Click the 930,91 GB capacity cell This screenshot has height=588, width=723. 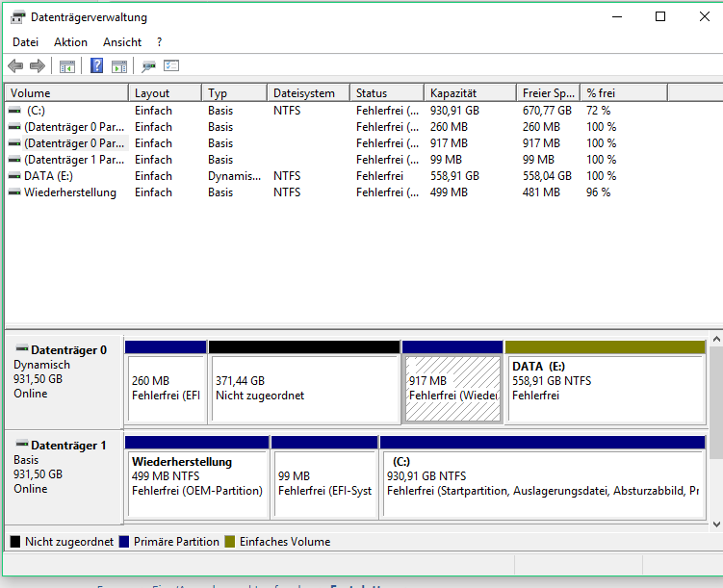point(454,111)
